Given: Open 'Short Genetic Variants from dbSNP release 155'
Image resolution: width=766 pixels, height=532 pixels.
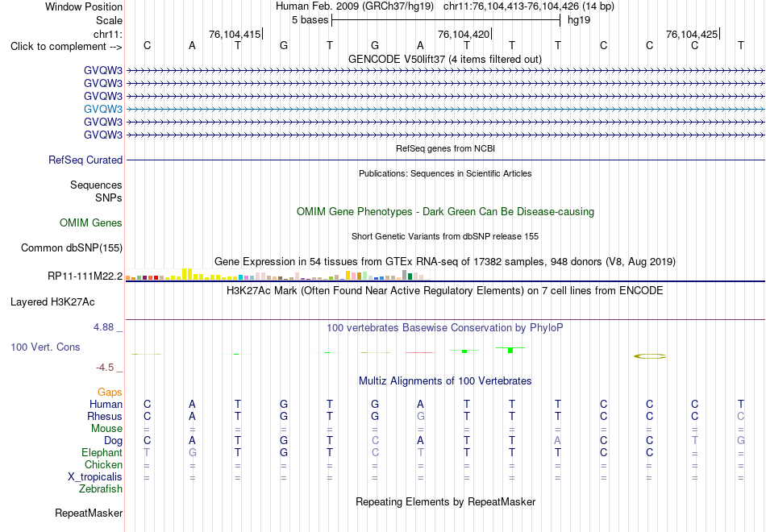Looking at the screenshot, I should click(445, 236).
